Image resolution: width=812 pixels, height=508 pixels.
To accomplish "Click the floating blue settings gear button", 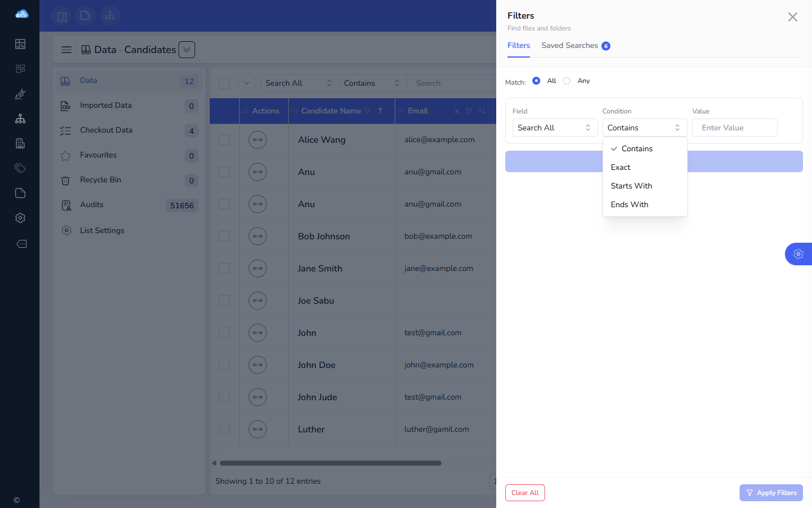I will pyautogui.click(x=798, y=254).
